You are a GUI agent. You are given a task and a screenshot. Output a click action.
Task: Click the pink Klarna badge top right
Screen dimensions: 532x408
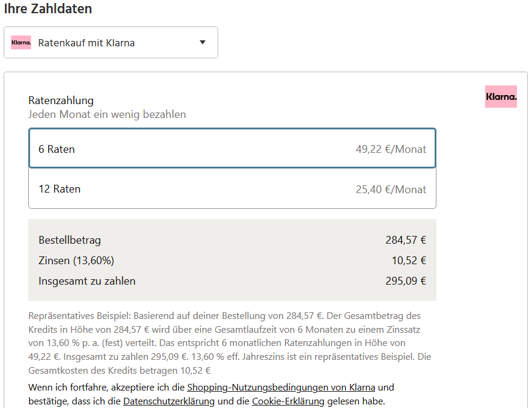click(501, 96)
